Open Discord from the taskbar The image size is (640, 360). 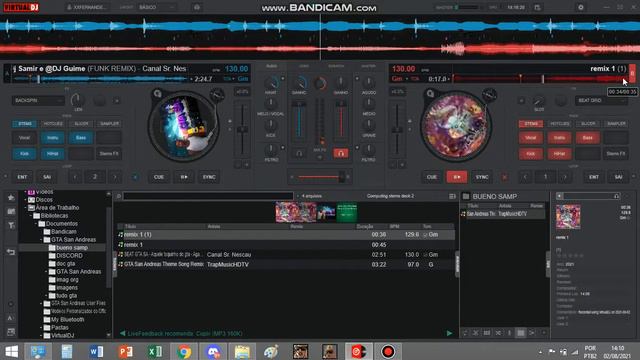213,351
